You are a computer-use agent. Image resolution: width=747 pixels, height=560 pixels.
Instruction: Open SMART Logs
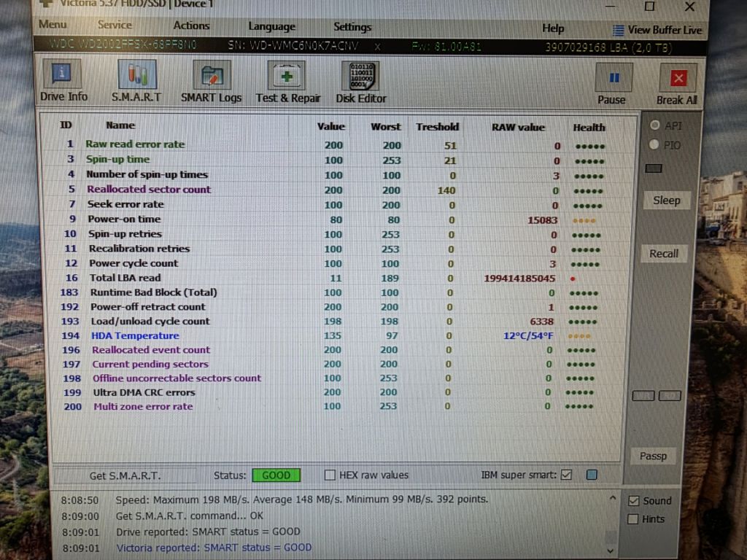pos(211,82)
